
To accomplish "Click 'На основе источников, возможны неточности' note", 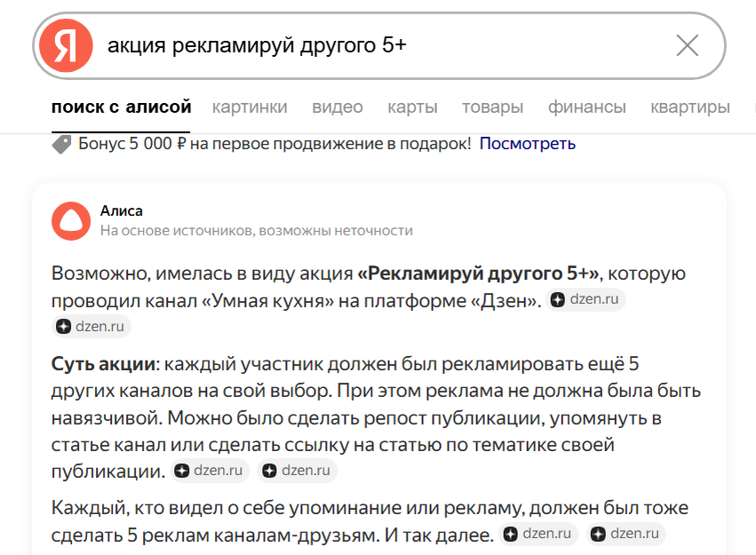I will [x=257, y=231].
